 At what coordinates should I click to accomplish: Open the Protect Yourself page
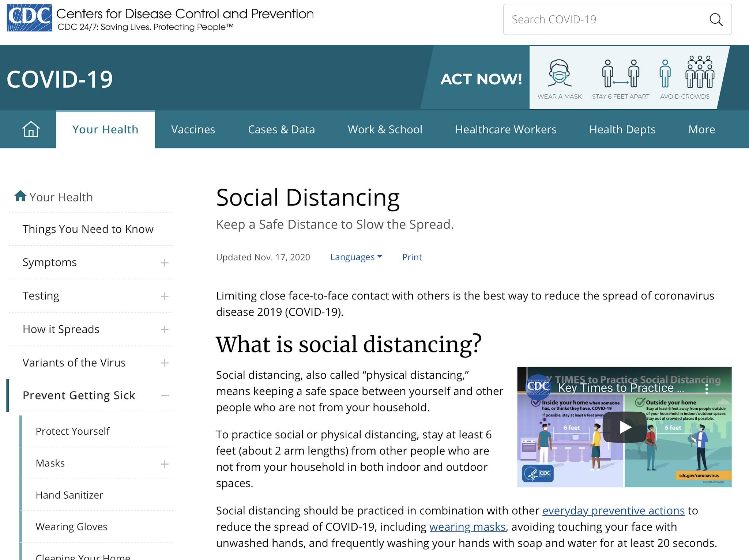(72, 431)
